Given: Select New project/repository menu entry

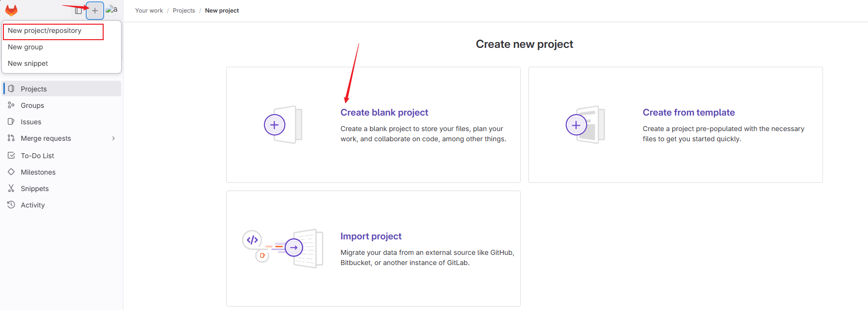Looking at the screenshot, I should pyautogui.click(x=45, y=31).
